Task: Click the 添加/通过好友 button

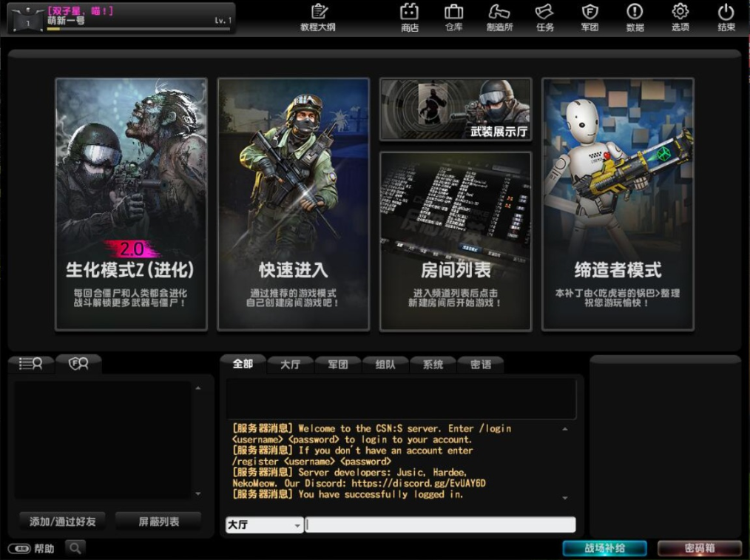Action: [62, 522]
